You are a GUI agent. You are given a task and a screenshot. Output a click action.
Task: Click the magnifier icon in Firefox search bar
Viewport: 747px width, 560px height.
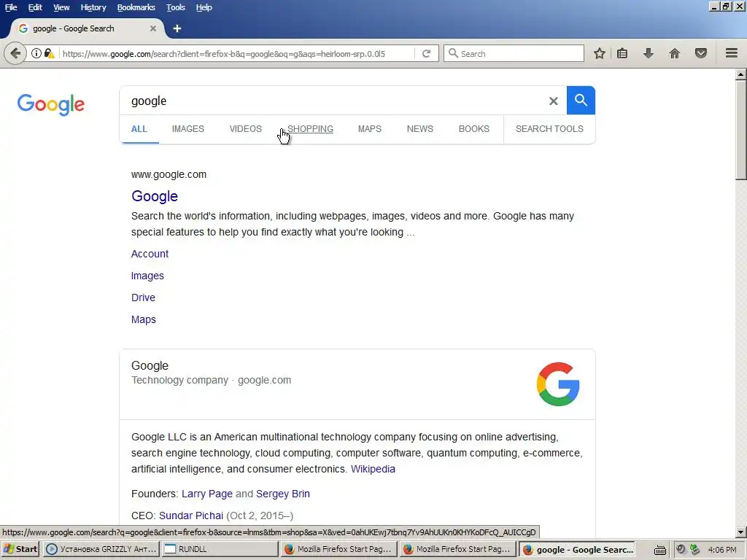454,53
